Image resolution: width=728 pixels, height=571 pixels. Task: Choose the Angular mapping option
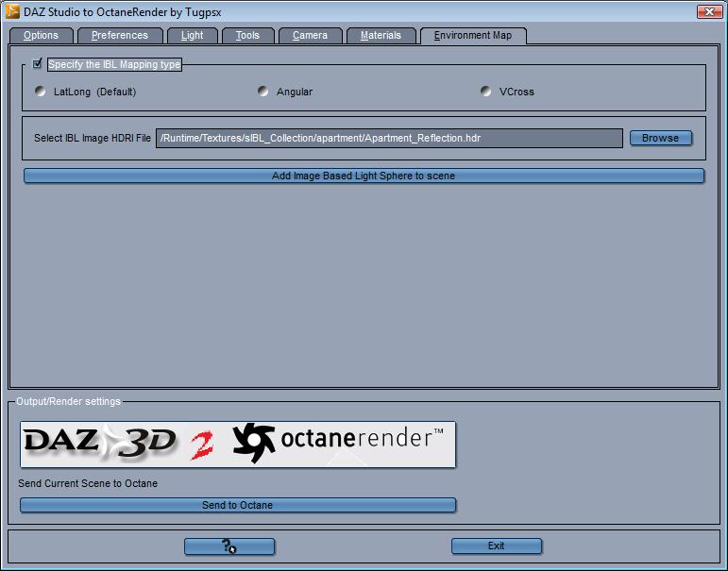click(263, 91)
